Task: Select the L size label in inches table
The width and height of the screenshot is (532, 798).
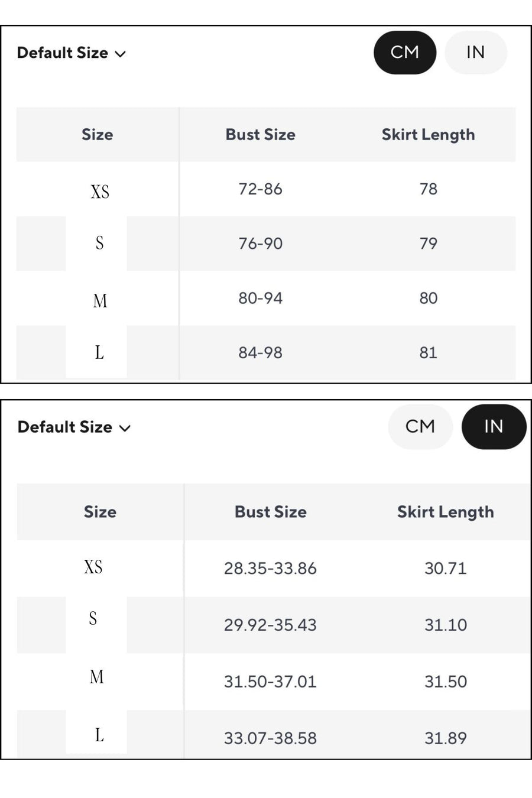Action: (x=99, y=735)
